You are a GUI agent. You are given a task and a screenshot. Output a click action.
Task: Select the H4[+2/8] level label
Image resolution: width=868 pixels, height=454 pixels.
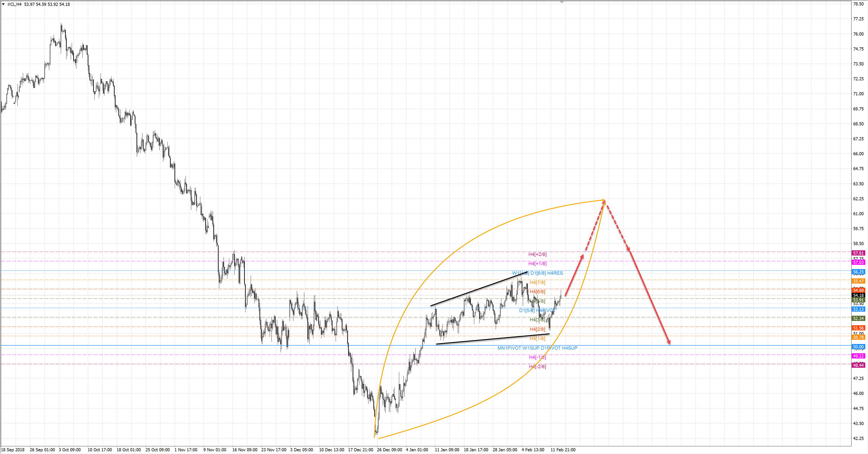537,254
